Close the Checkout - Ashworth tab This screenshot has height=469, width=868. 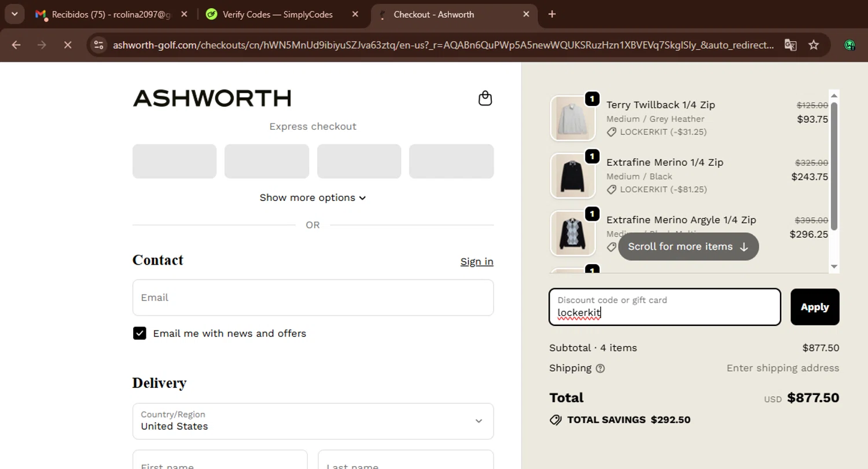coord(526,14)
